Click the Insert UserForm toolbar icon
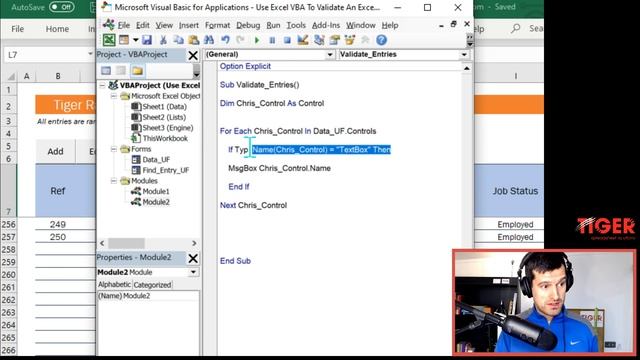Image resolution: width=640 pixels, height=360 pixels. [x=124, y=40]
